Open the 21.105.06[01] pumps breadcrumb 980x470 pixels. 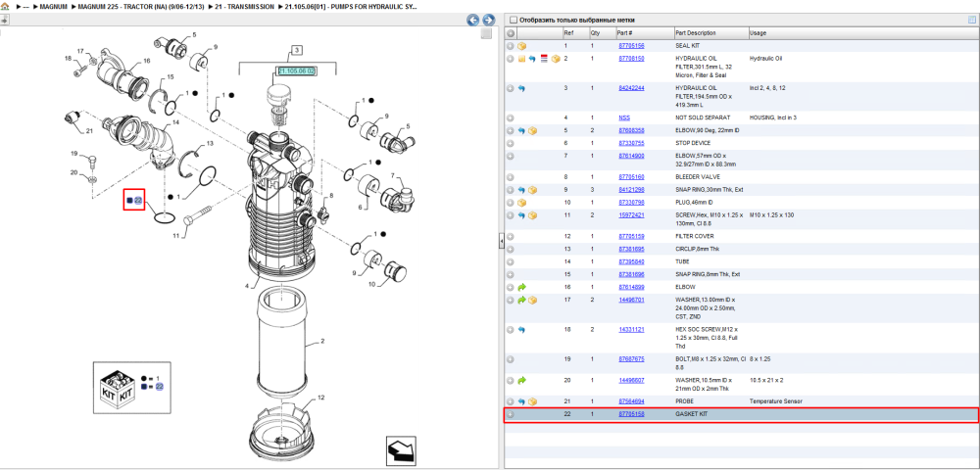pos(352,6)
